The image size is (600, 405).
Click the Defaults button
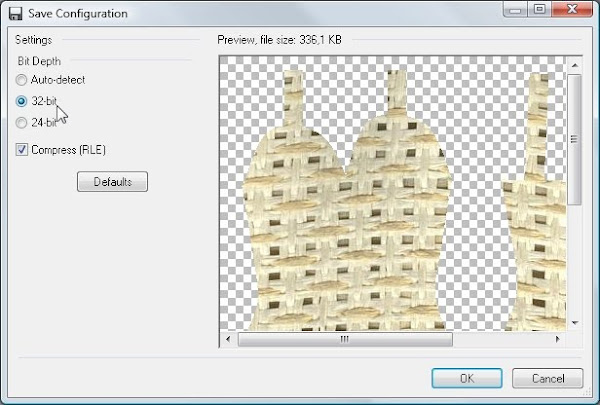coord(112,181)
